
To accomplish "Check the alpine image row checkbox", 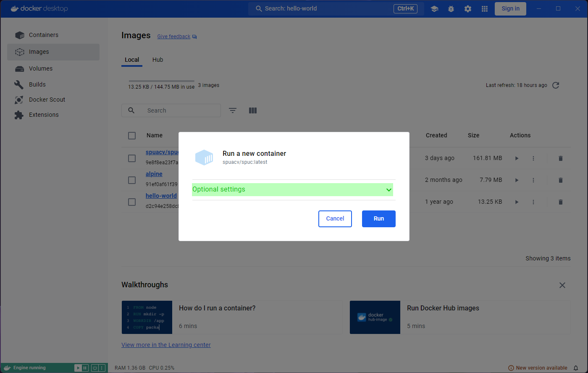I will coord(132,180).
